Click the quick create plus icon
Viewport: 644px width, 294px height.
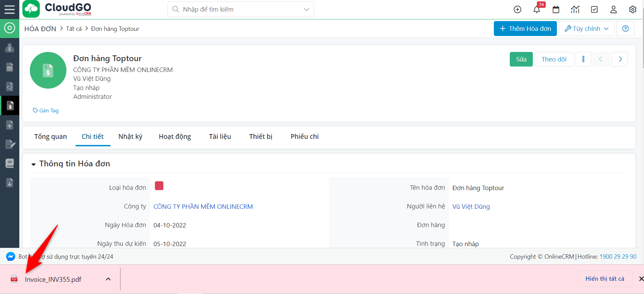(518, 10)
